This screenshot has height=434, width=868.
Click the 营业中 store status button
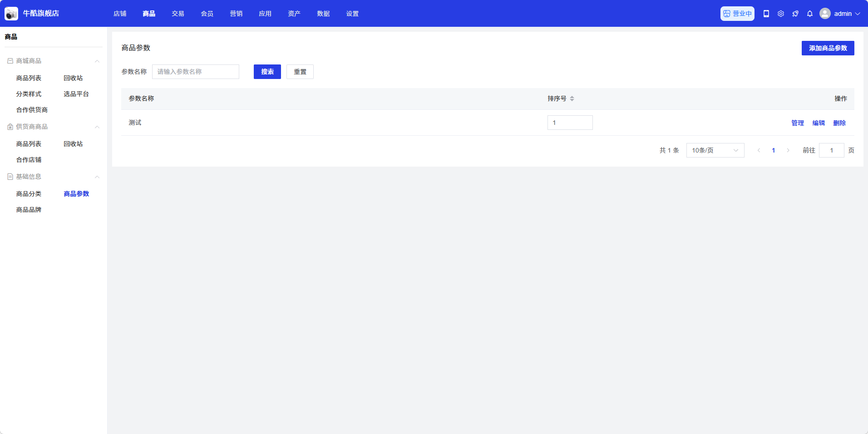[x=737, y=14]
